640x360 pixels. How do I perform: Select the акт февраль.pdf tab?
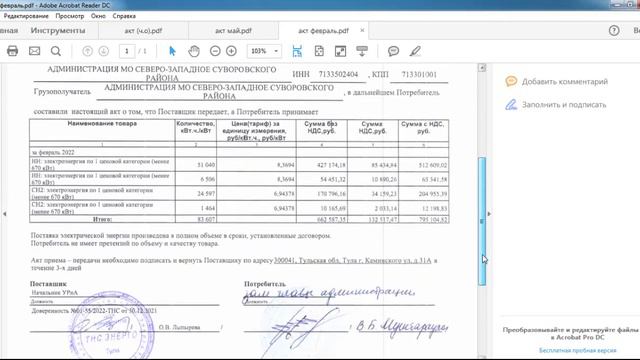pos(324,31)
